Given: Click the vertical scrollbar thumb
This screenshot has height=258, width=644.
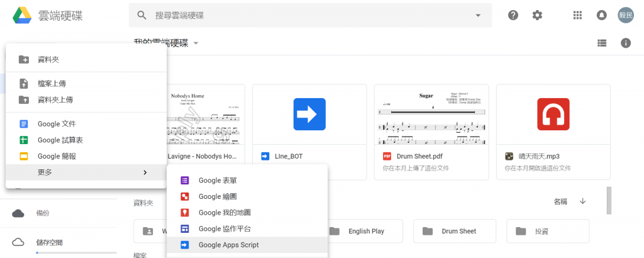Looking at the screenshot, I should coord(609,201).
